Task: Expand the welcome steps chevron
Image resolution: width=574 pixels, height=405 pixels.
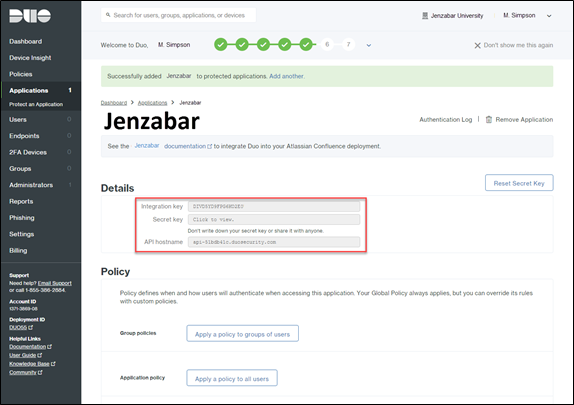Action: tap(369, 45)
